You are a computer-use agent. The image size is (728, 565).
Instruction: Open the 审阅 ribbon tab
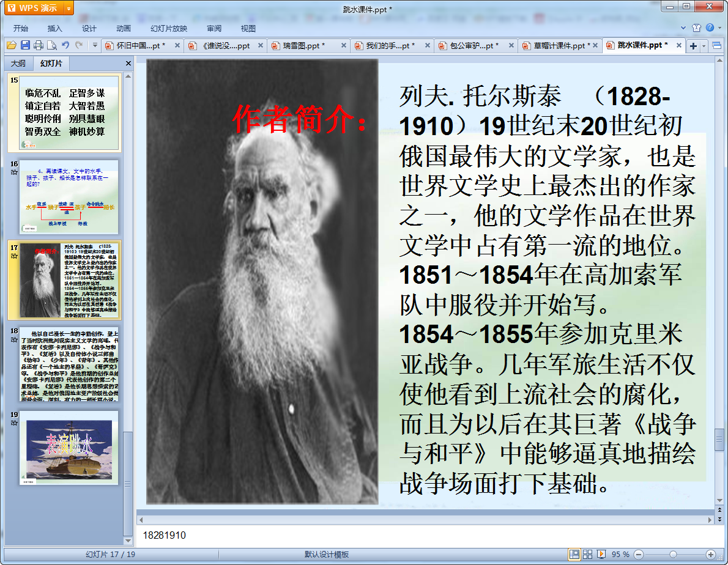click(x=214, y=28)
